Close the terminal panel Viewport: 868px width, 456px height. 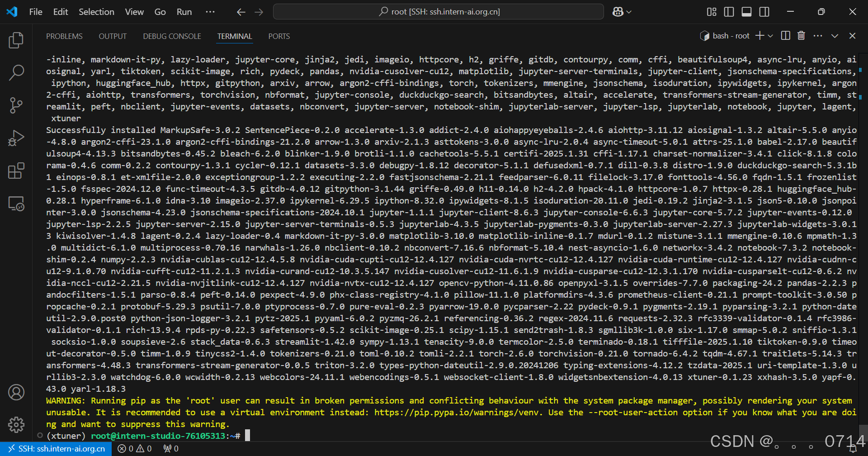coord(852,36)
